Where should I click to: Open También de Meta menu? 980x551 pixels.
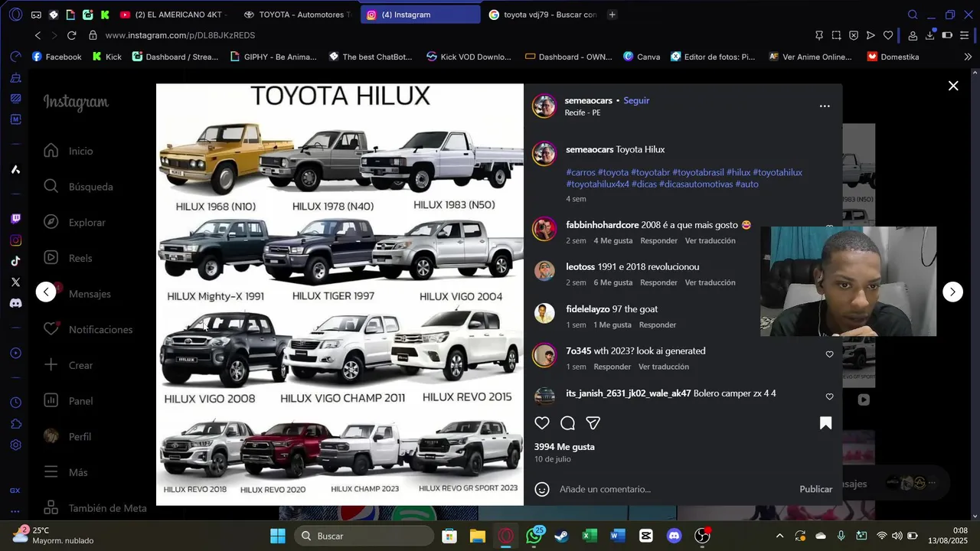coord(95,508)
